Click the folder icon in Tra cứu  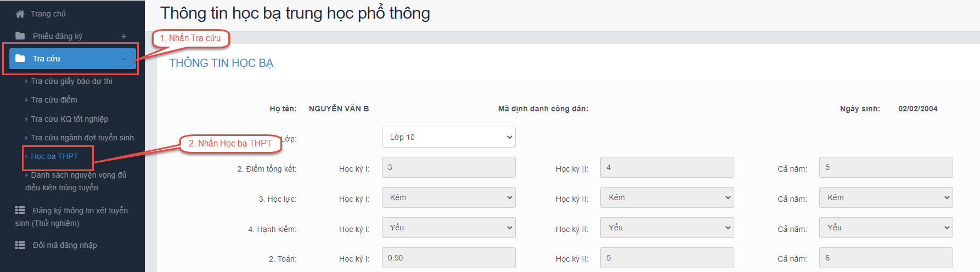(20, 58)
